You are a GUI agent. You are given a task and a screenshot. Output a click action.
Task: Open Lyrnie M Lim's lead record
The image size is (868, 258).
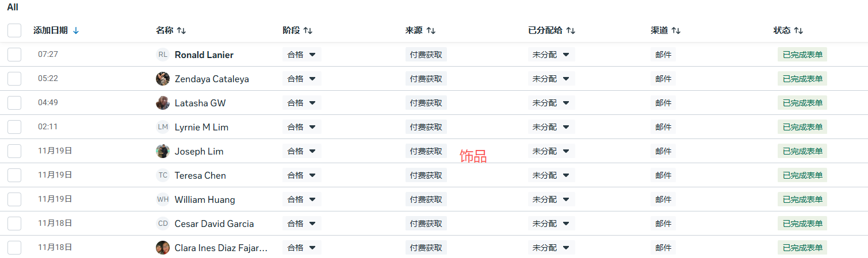click(x=201, y=127)
